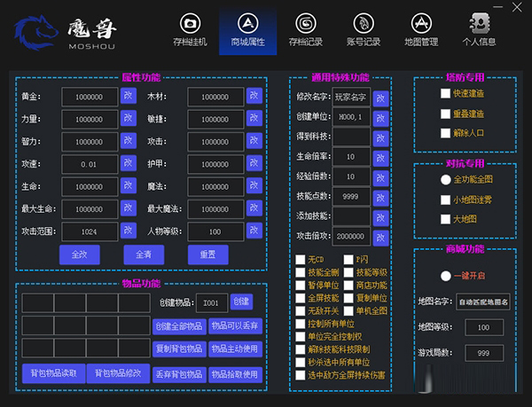Click the 物品可以丢弃 button
Viewport: 532px width, 407px height.
236,326
